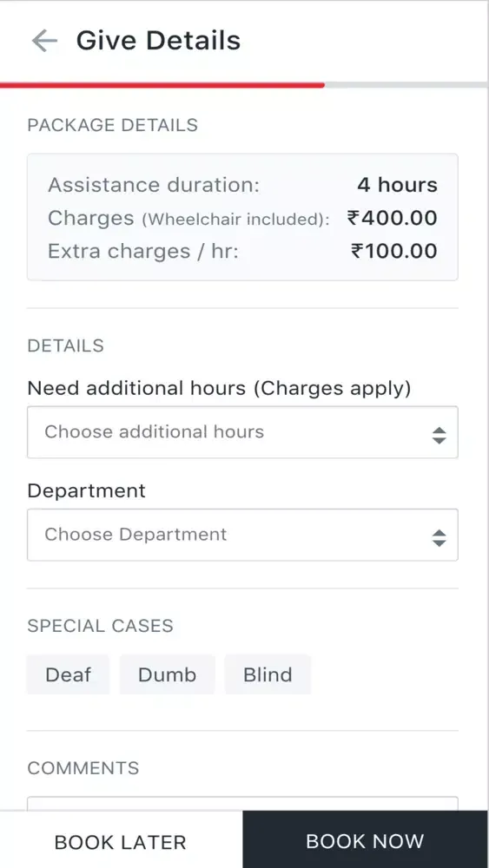This screenshot has height=868, width=489.
Task: Click the Package Details info card
Action: point(242,217)
